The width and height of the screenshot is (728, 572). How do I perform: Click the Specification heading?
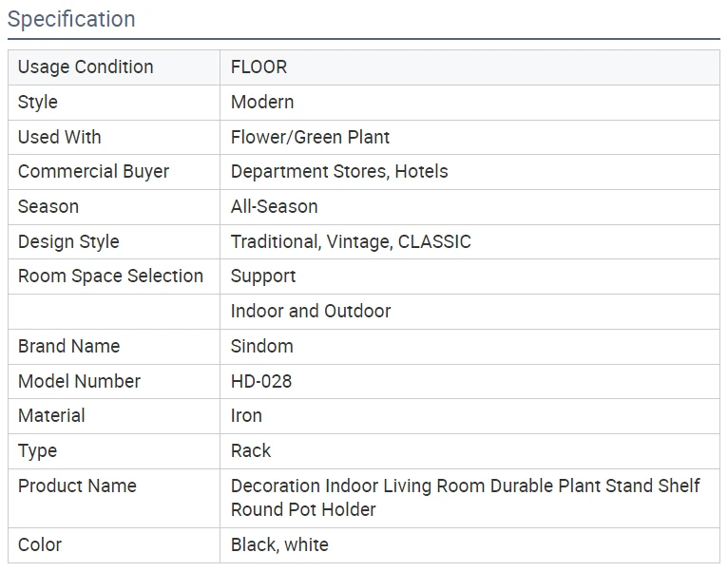click(x=71, y=20)
